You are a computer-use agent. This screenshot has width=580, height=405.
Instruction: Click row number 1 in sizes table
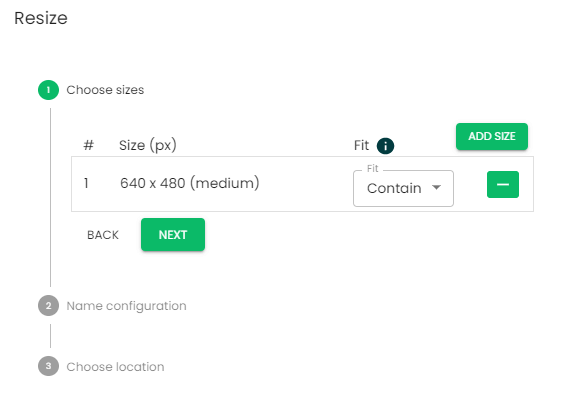click(86, 183)
